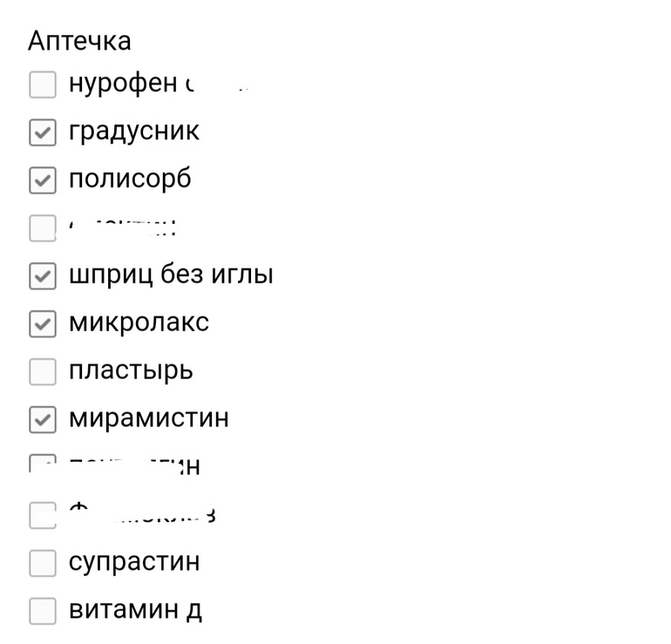Uncheck the градусник checkbox
Viewport: 671px width, 644px height.
43,132
